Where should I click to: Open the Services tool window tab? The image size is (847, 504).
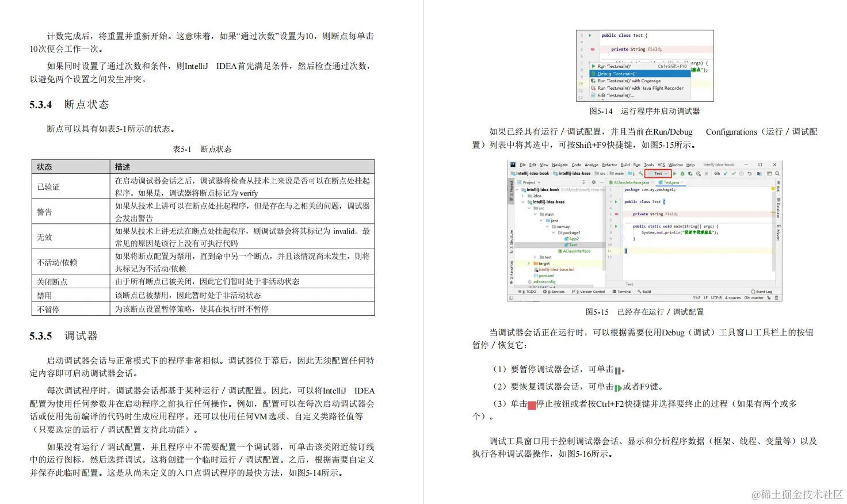pyautogui.click(x=554, y=292)
